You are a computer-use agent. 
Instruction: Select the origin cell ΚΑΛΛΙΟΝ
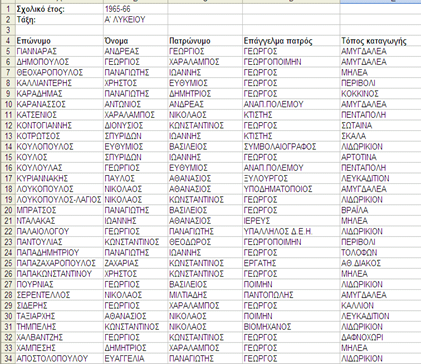pyautogui.click(x=380, y=305)
